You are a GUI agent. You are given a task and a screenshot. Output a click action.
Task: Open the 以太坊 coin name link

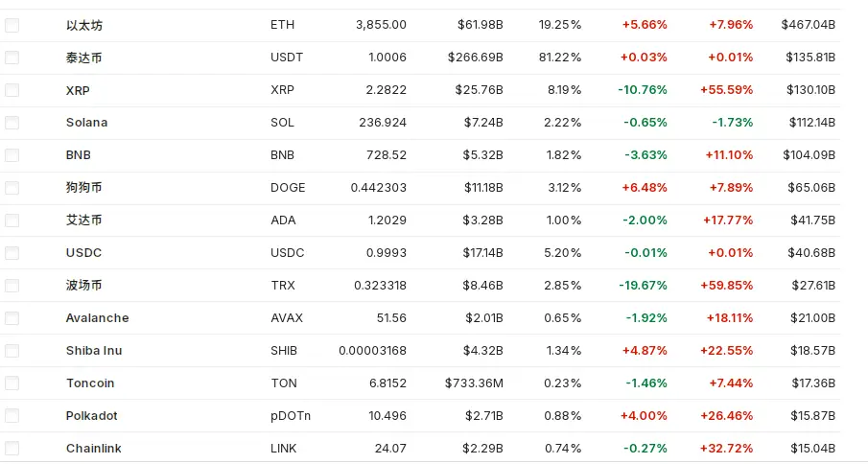(84, 25)
